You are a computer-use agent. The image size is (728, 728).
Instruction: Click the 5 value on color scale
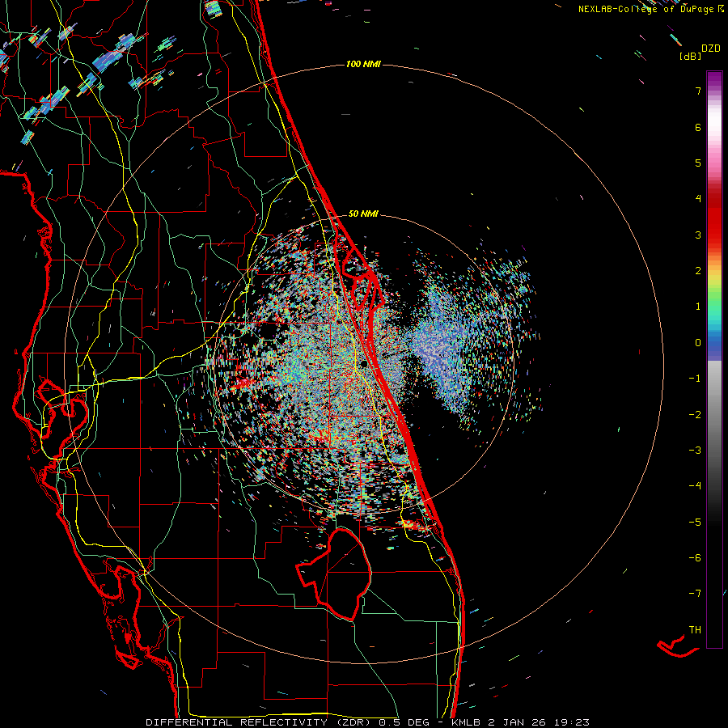[698, 163]
